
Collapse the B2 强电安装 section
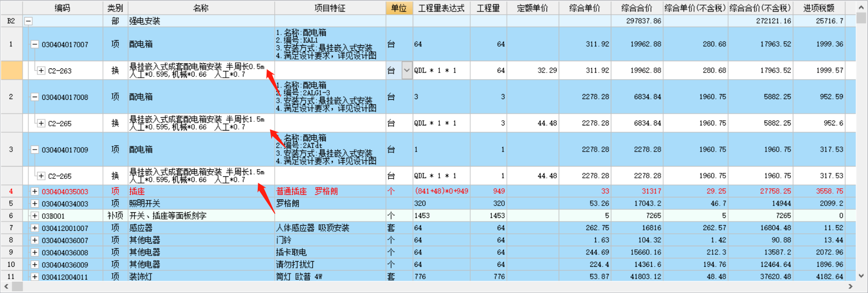[29, 21]
